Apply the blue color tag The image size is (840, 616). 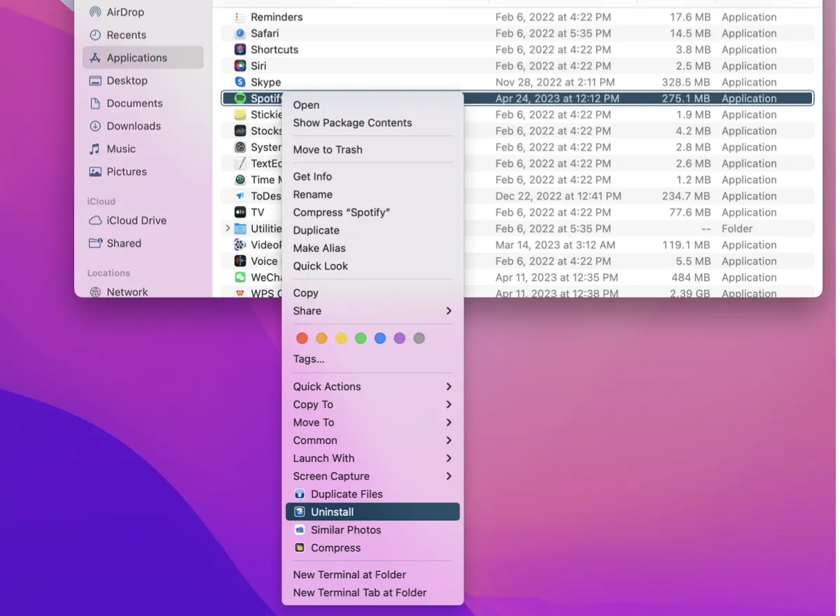pyautogui.click(x=380, y=338)
